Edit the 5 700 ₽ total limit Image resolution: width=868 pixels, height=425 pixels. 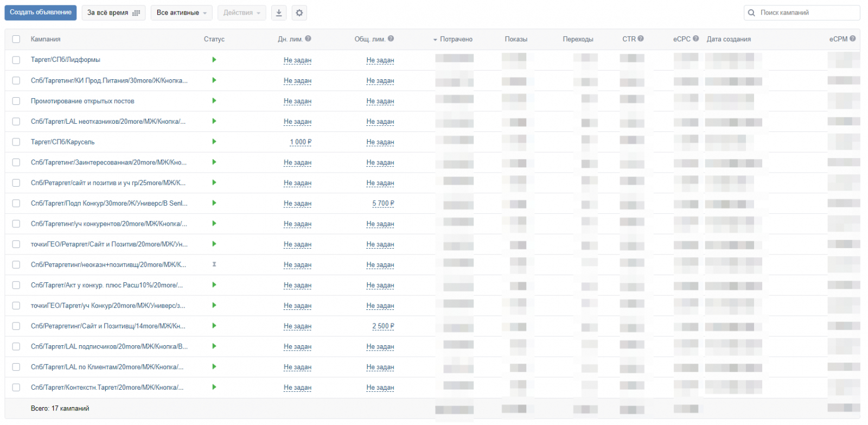[x=383, y=204]
